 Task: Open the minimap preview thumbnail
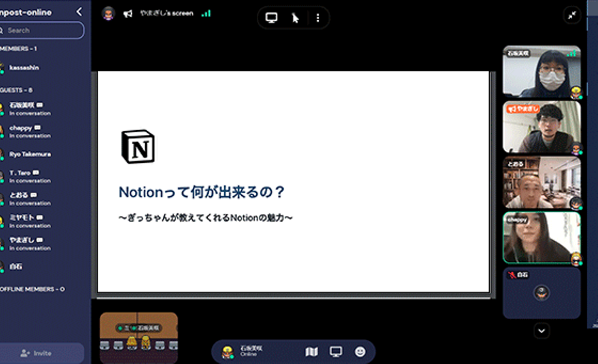pyautogui.click(x=139, y=337)
